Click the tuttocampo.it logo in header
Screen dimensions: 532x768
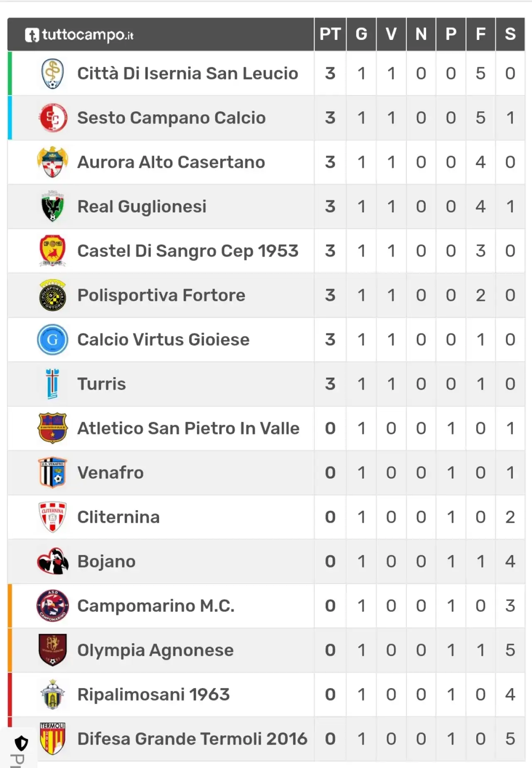coord(79,35)
